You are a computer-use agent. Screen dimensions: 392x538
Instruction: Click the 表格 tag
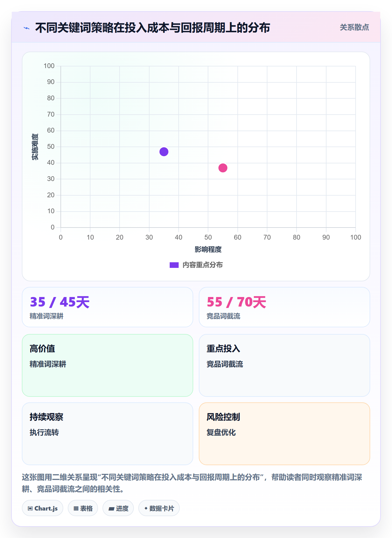pos(83,508)
